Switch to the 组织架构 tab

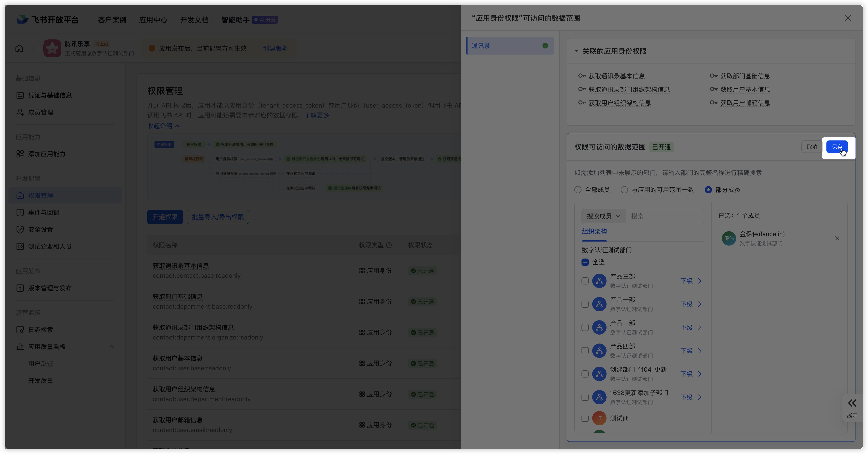tap(594, 231)
